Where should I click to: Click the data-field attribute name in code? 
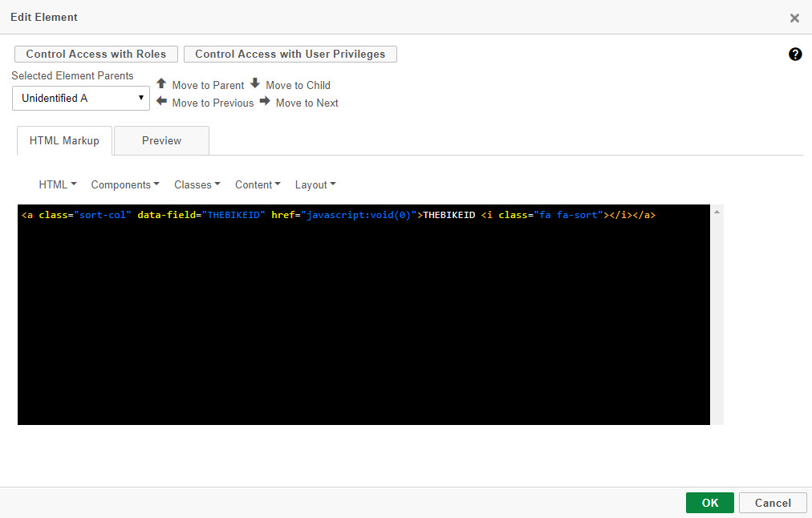click(166, 215)
